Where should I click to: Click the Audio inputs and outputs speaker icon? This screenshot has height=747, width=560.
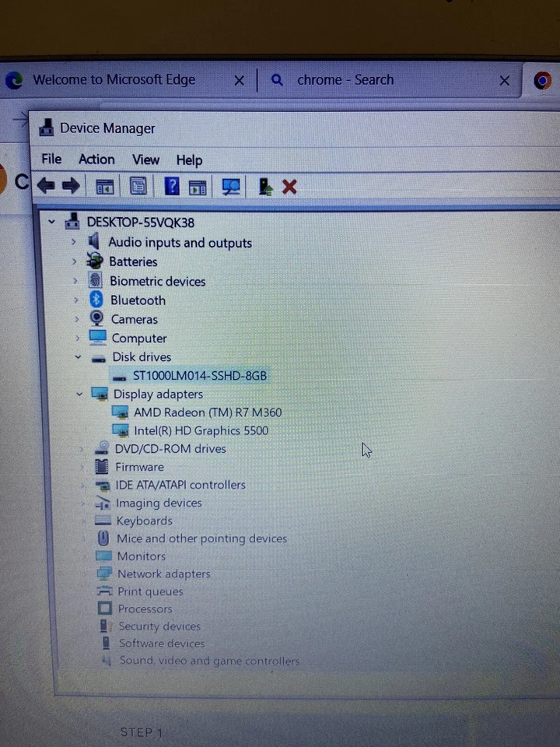click(94, 241)
